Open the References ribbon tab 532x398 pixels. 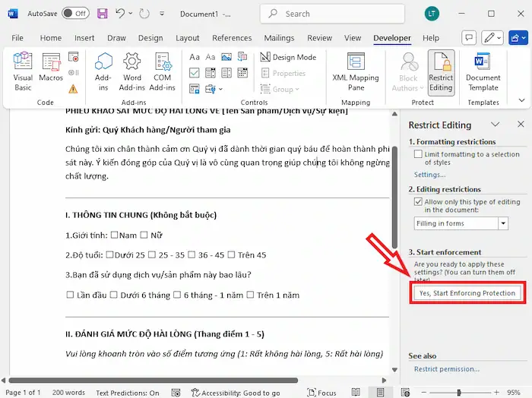point(232,38)
